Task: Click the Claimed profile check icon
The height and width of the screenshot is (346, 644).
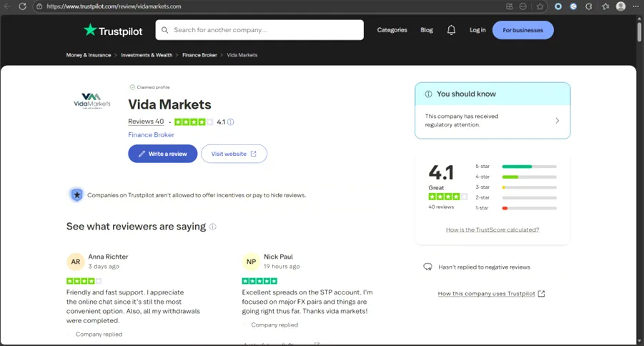Action: pyautogui.click(x=132, y=87)
